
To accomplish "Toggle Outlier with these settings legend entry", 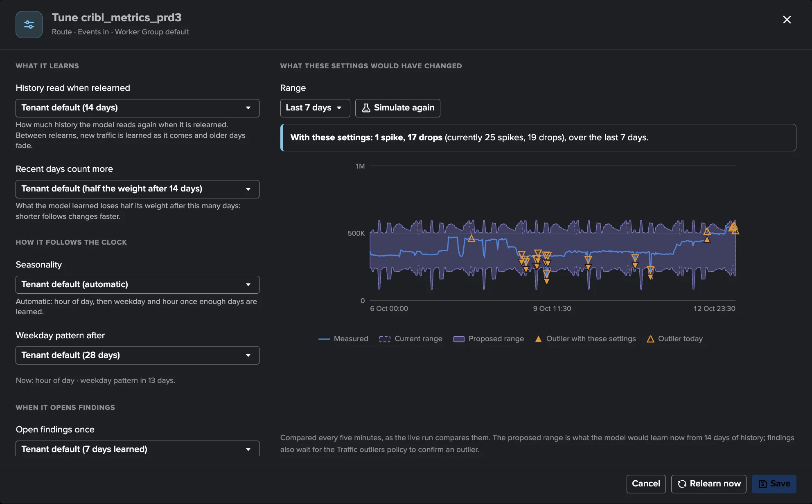I will pyautogui.click(x=585, y=339).
